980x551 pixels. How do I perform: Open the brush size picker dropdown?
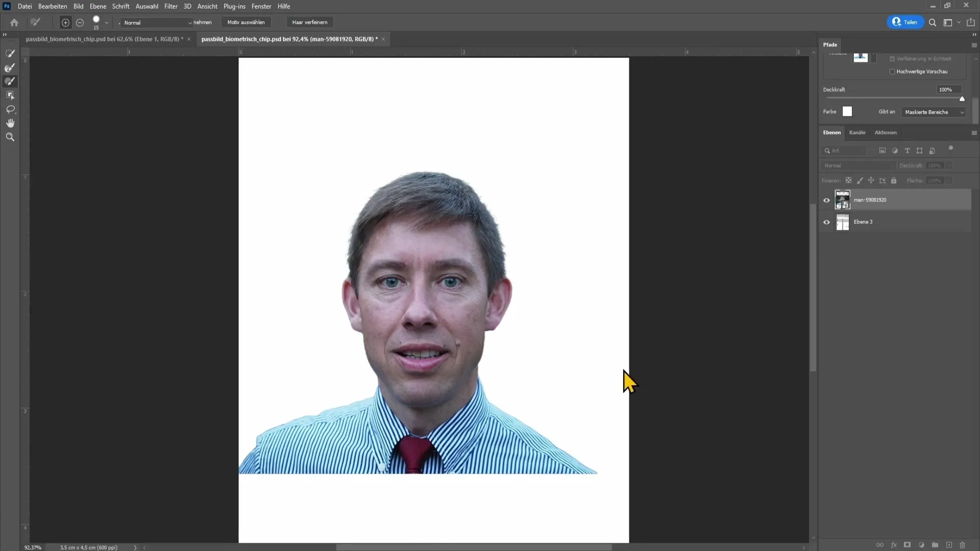point(107,22)
